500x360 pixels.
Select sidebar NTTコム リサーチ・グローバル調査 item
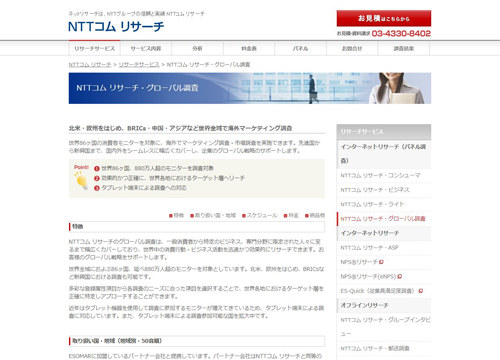[383, 219]
